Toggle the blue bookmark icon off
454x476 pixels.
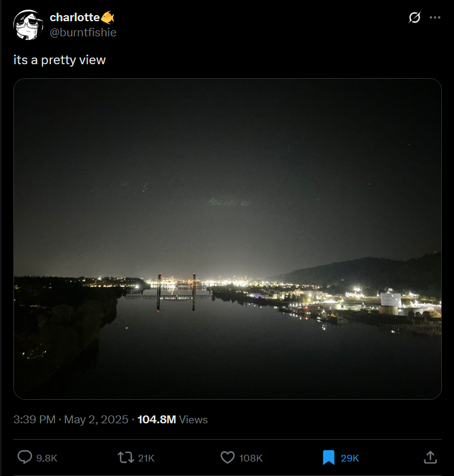pos(329,457)
